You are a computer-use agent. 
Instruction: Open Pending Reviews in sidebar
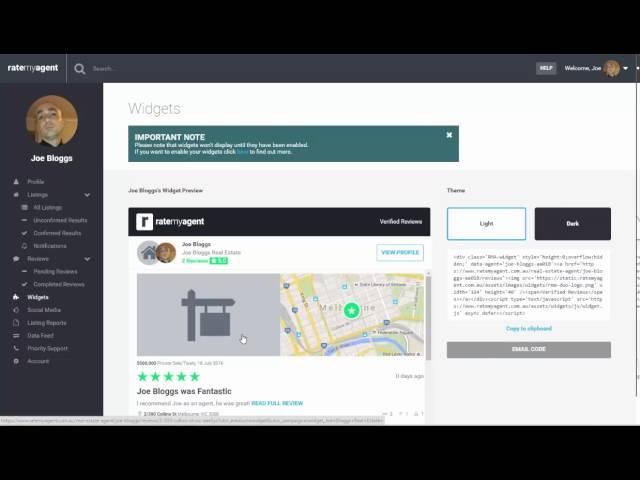click(x=55, y=271)
